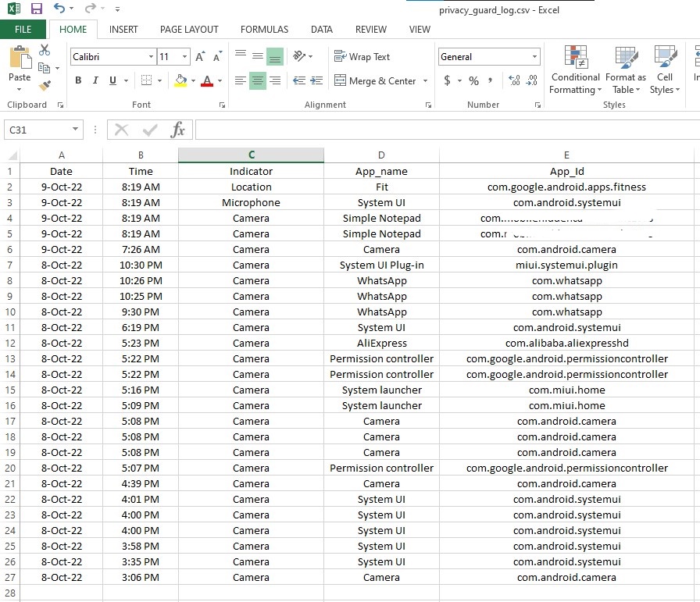Click Merge & Center button
This screenshot has width=700, height=602.
click(x=376, y=80)
